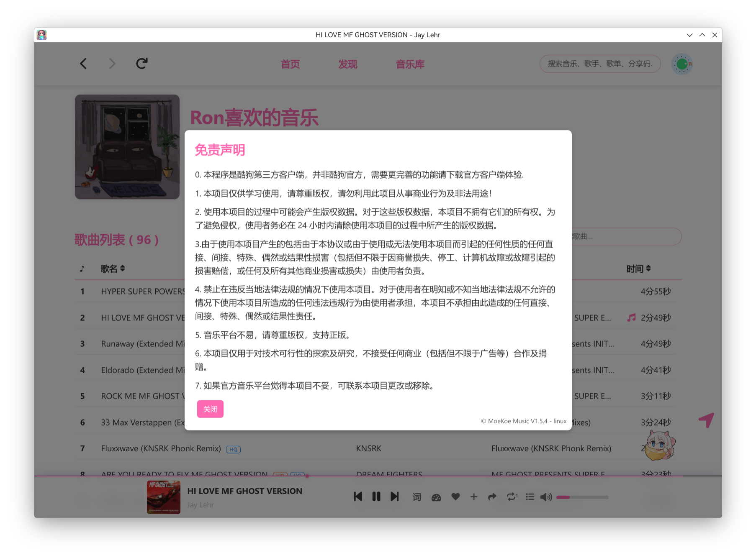Click the paper-plane locate icon
Screen dimensions: 756x558
[x=706, y=420]
